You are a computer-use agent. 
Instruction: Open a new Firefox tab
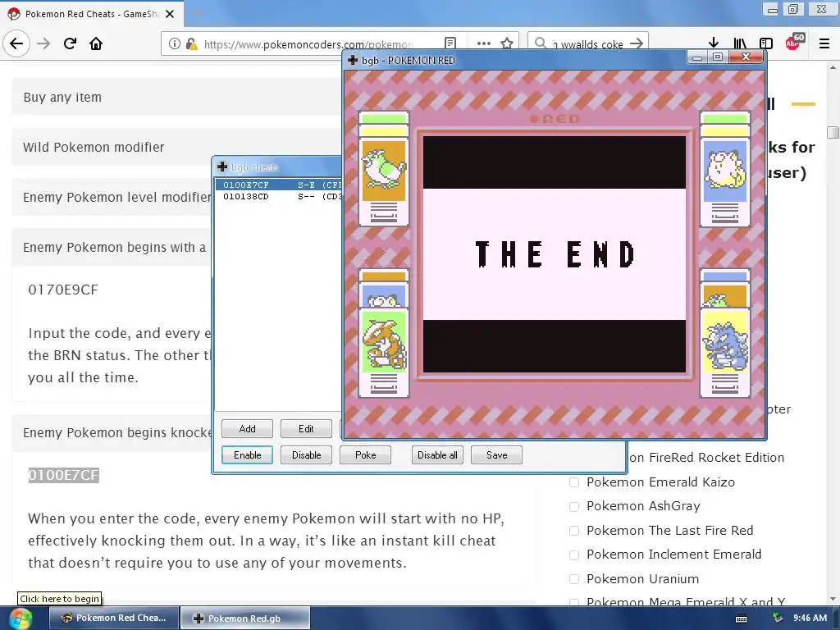click(197, 14)
